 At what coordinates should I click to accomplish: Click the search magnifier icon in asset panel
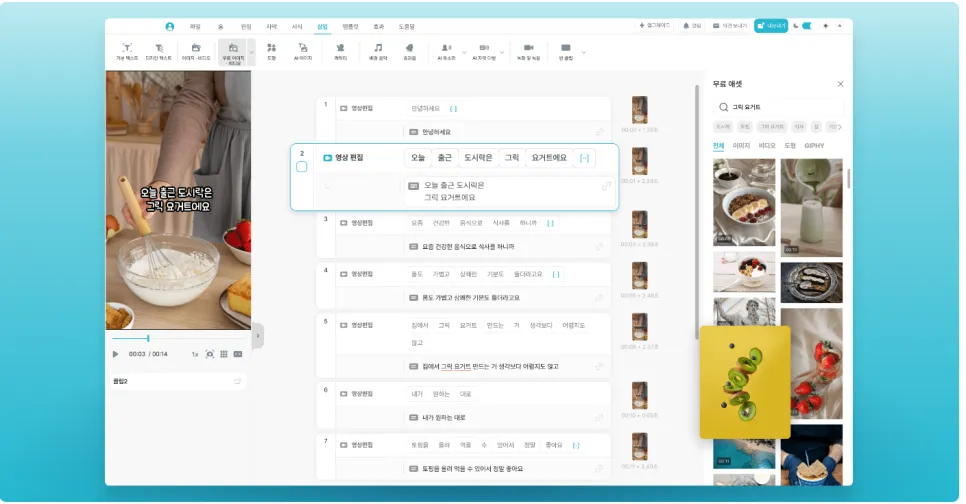click(723, 107)
